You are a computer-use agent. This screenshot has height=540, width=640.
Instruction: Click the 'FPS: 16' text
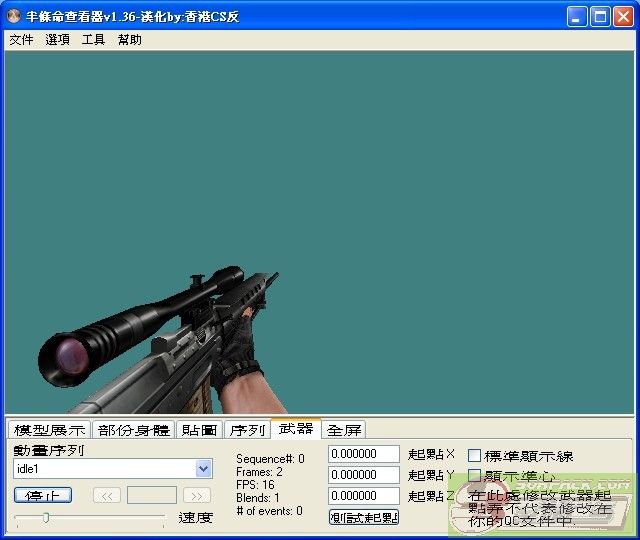click(x=255, y=485)
